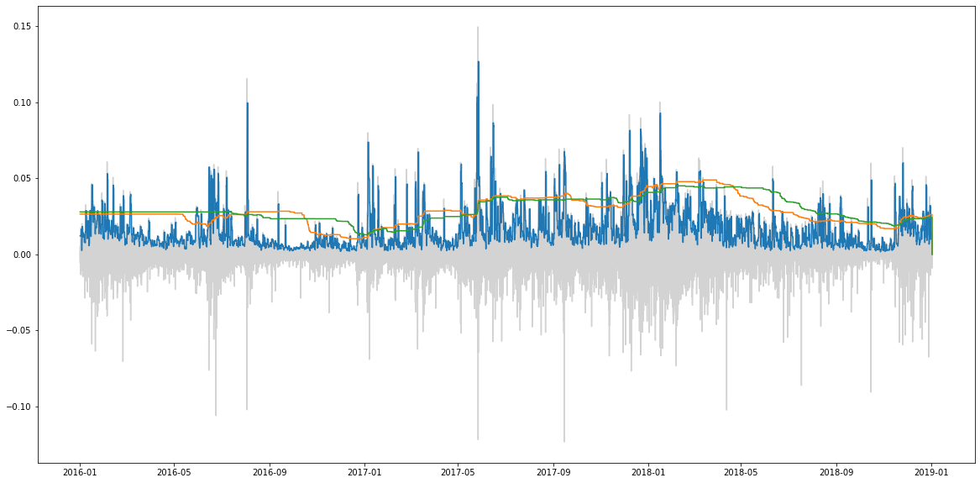Screen dimensions: 980x483
Task: Click the 2017-05 x-axis date label
Action: pos(459,473)
